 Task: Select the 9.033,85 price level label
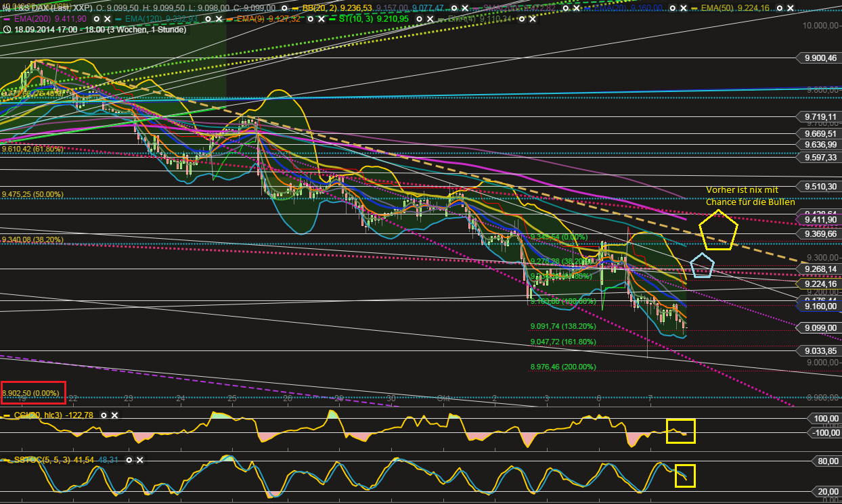tap(820, 351)
